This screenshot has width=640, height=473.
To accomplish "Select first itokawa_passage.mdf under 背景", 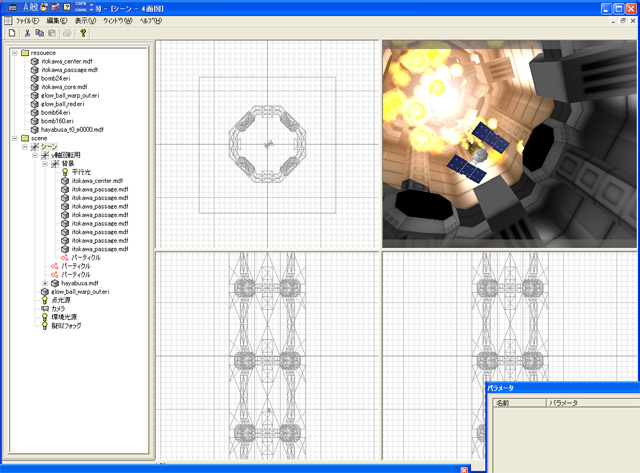I will click(x=100, y=189).
